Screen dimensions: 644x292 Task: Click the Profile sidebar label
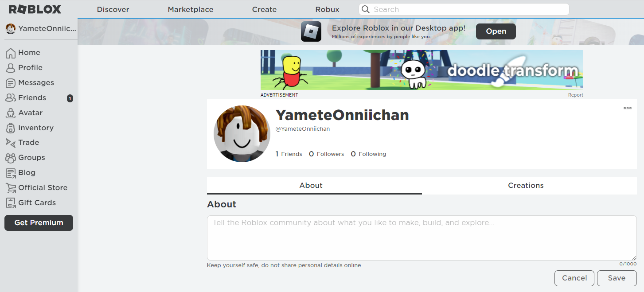pyautogui.click(x=31, y=68)
